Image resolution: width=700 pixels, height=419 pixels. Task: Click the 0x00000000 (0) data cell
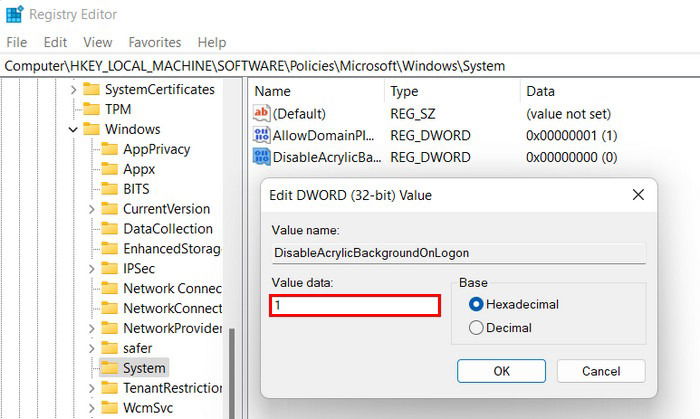(x=571, y=158)
